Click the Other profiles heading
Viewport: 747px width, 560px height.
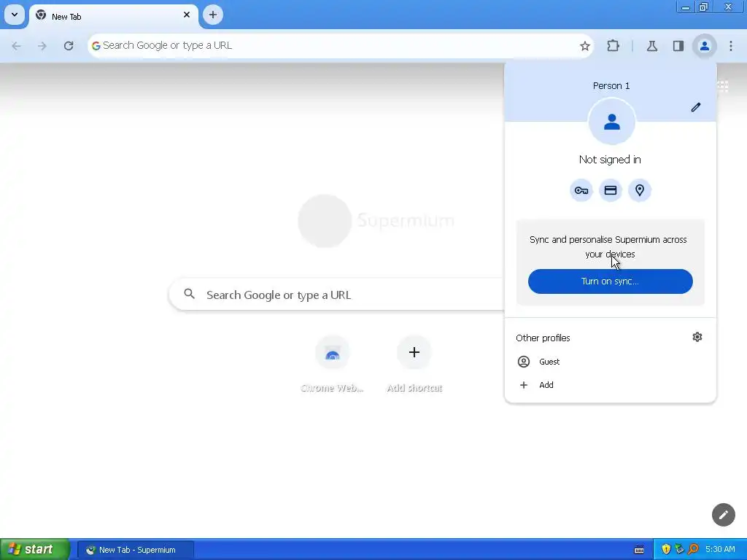[543, 338]
